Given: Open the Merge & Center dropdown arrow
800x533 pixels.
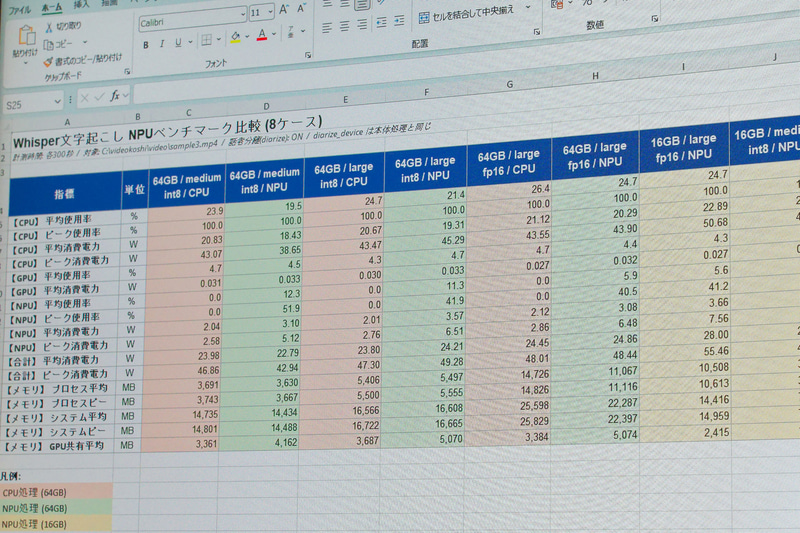Looking at the screenshot, I should [x=529, y=8].
